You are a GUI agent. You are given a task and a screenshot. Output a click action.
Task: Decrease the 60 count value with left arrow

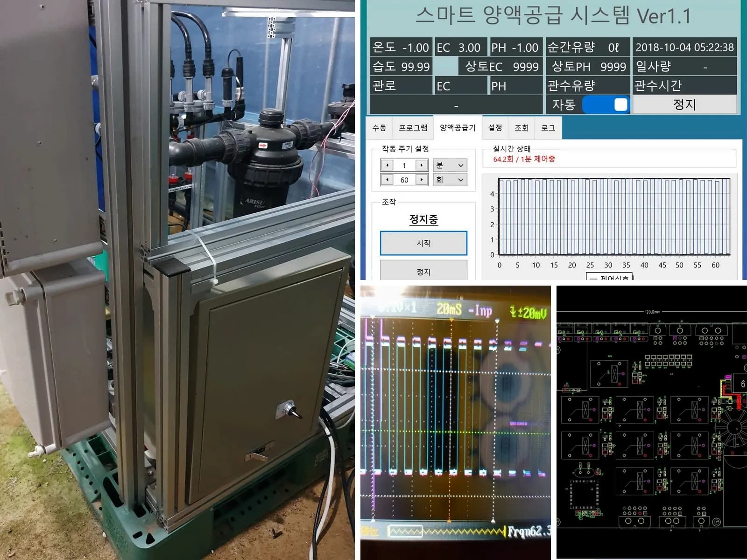click(387, 180)
